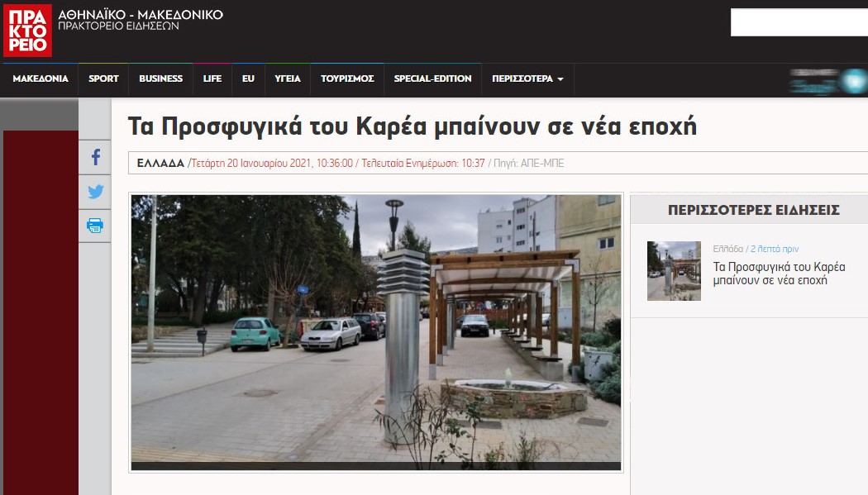Print the article with printer icon
868x495 pixels.
coord(95,226)
